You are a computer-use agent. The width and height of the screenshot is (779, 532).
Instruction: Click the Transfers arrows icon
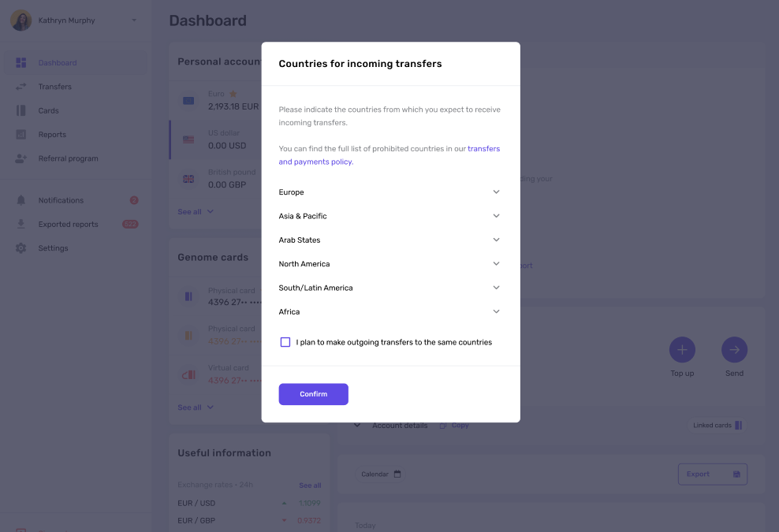pyautogui.click(x=20, y=87)
